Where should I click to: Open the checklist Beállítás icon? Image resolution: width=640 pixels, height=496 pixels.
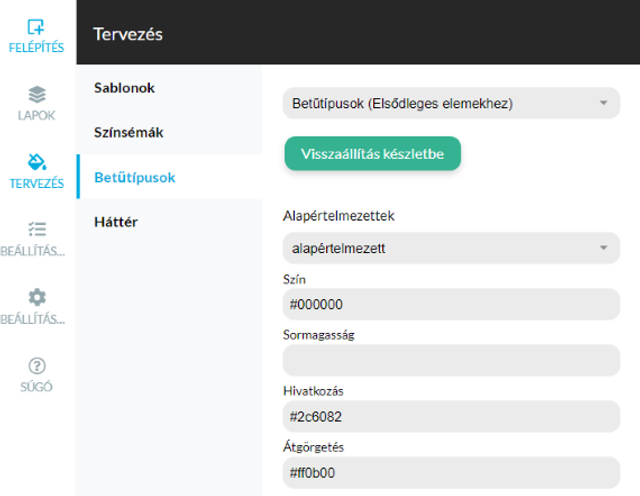(37, 229)
